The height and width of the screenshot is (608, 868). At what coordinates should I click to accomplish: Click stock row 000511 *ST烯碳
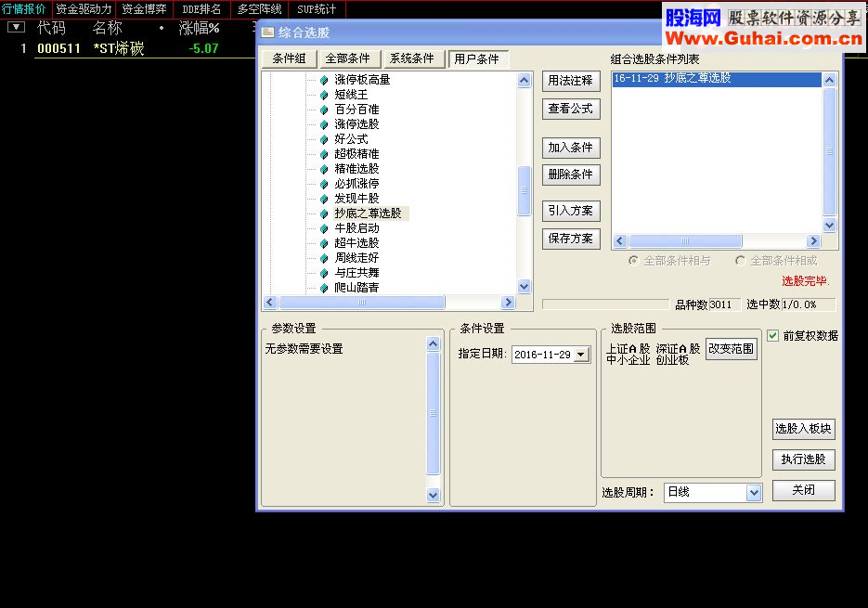click(127, 48)
